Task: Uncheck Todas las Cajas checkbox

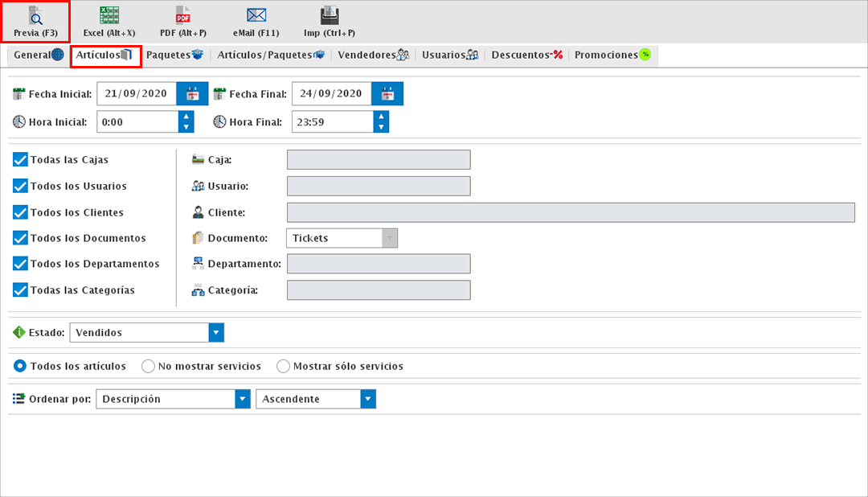Action: pyautogui.click(x=21, y=160)
